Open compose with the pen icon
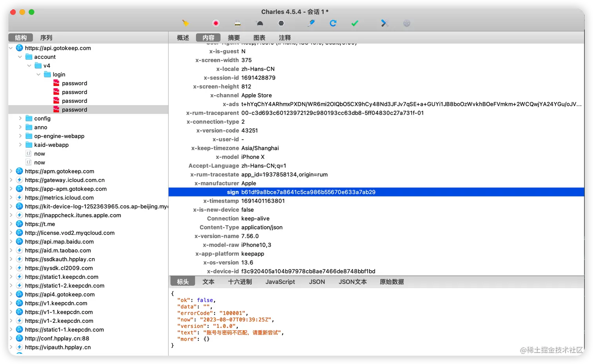This screenshot has height=364, width=593. pyautogui.click(x=311, y=23)
